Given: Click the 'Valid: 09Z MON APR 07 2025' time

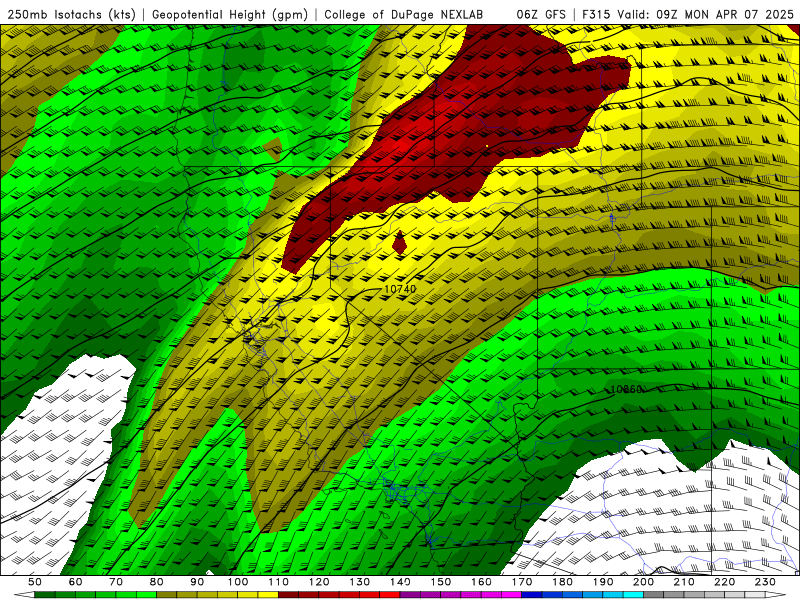Looking at the screenshot, I should pos(706,14).
